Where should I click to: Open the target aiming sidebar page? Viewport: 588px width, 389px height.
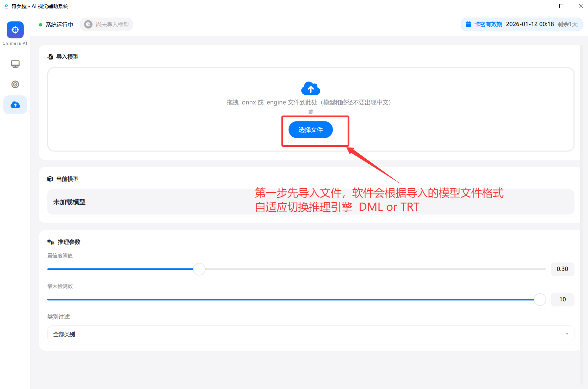[15, 84]
